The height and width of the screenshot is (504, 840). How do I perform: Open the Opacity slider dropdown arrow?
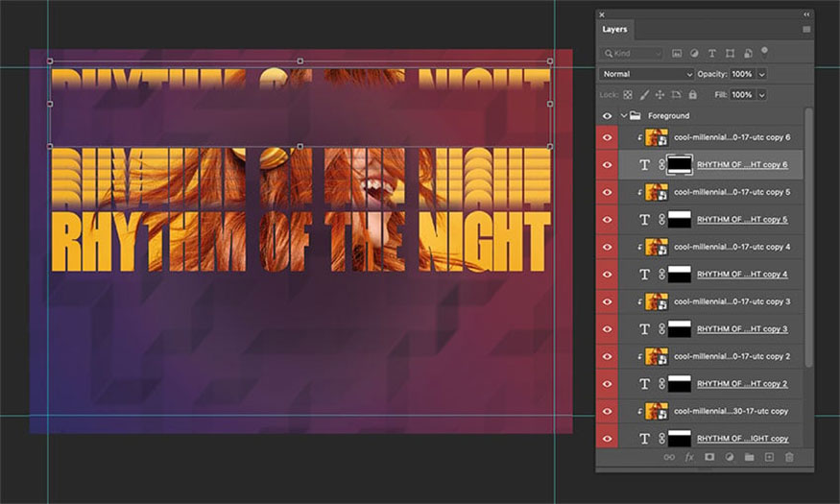click(x=762, y=74)
